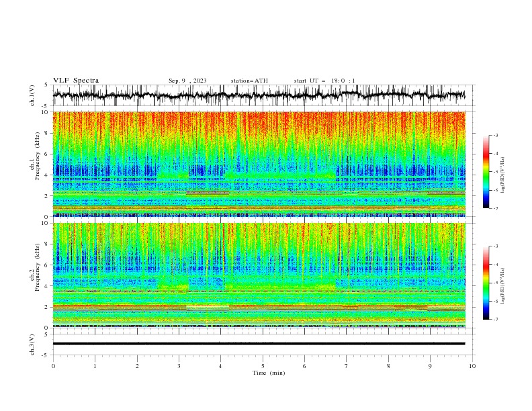The height and width of the screenshot is (411, 532).
Task: Click time axis tick label "5"
Action: (263, 366)
